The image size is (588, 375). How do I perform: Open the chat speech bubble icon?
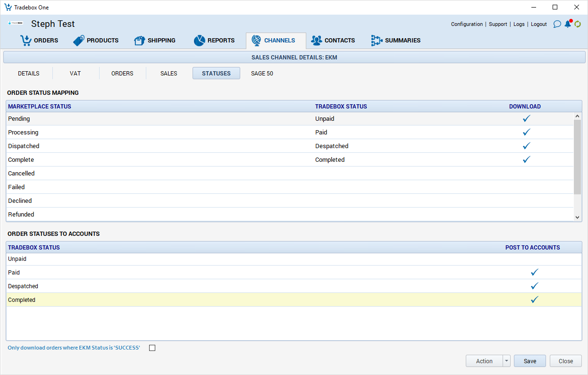[557, 24]
